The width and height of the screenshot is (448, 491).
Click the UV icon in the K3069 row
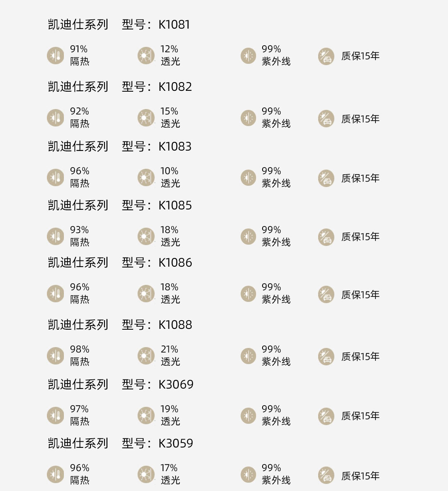[248, 416]
